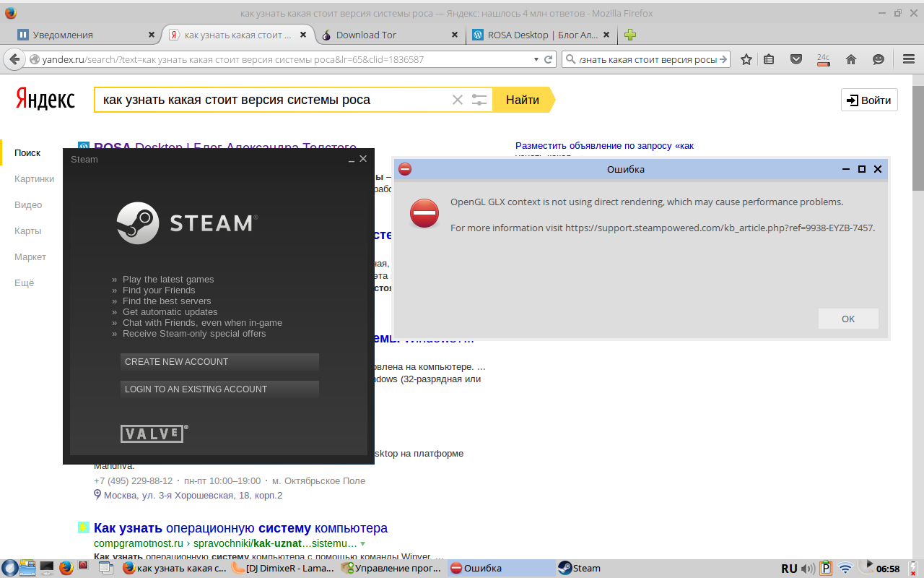This screenshot has height=578, width=924.
Task: Click the Firefox toolbar search field
Action: (x=647, y=59)
